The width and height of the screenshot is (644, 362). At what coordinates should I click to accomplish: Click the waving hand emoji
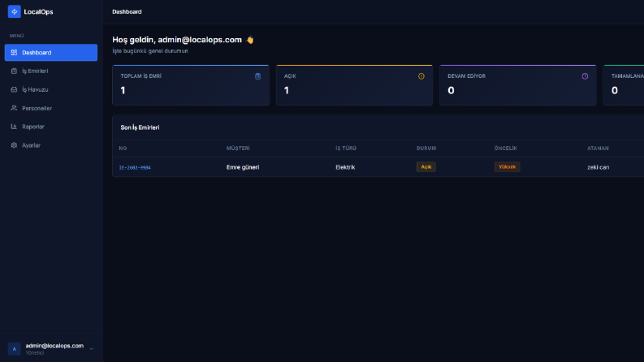tap(249, 40)
